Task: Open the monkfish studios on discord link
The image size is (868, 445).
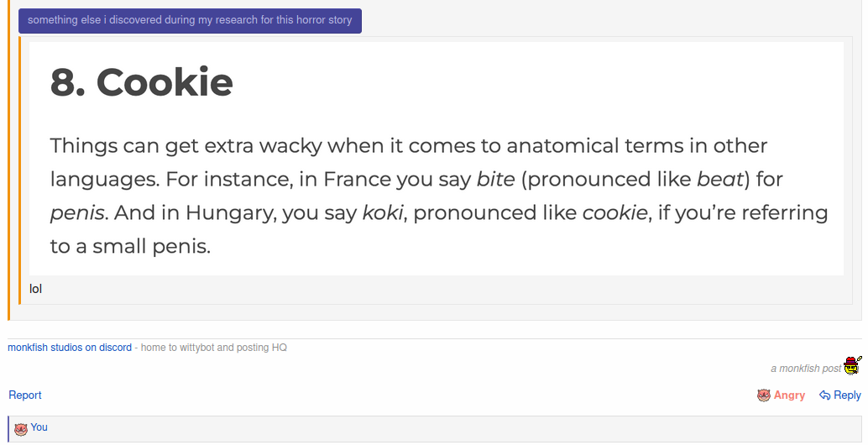Action: click(70, 348)
